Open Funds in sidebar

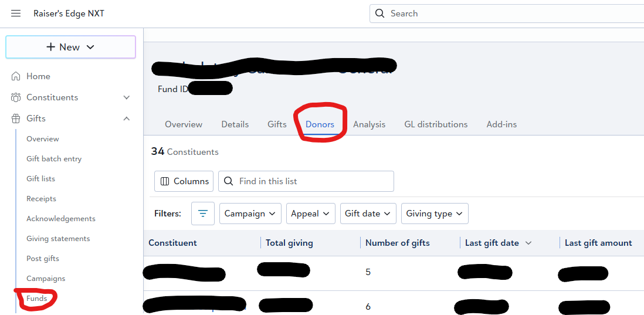tap(37, 299)
